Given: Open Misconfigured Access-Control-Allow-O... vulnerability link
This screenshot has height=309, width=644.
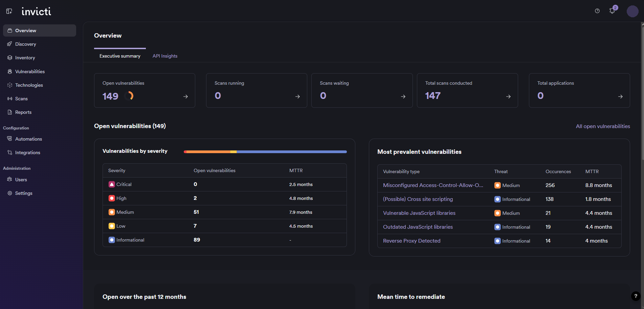Looking at the screenshot, I should (433, 185).
